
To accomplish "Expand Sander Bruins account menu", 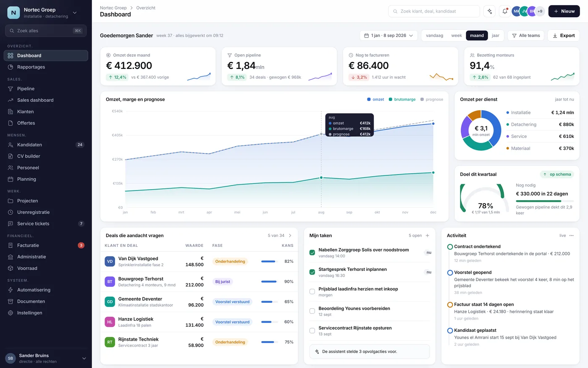I will click(x=84, y=358).
